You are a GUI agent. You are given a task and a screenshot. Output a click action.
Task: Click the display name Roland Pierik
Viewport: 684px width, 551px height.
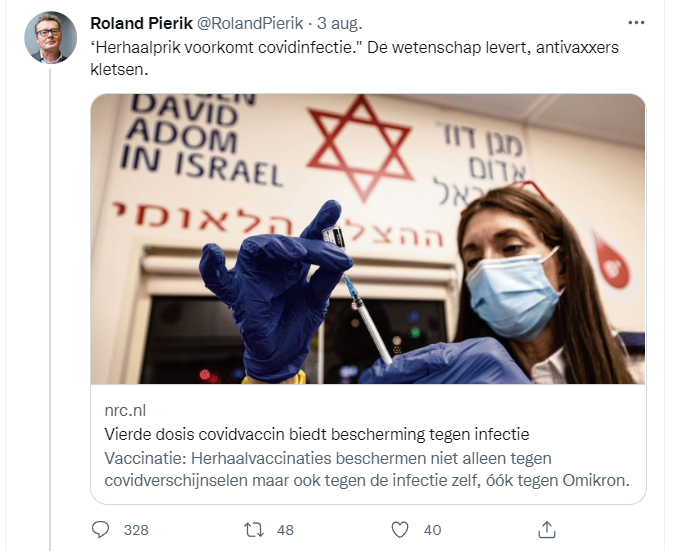pyautogui.click(x=141, y=24)
